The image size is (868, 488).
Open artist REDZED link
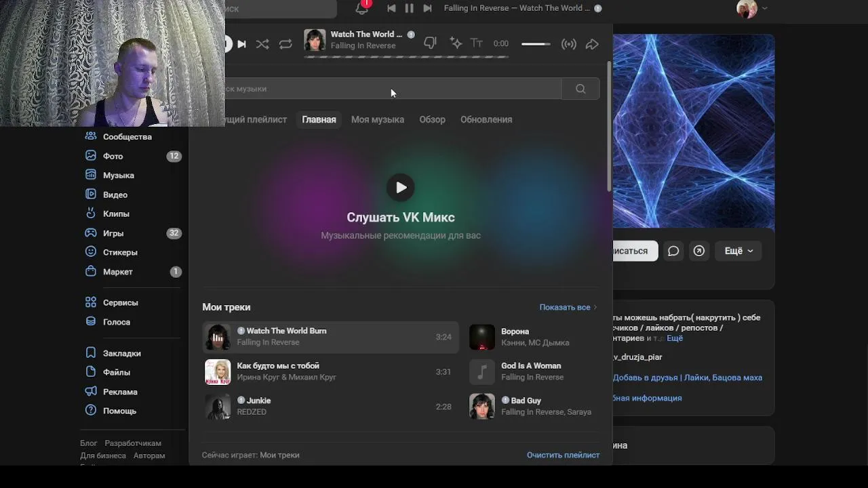tap(252, 412)
